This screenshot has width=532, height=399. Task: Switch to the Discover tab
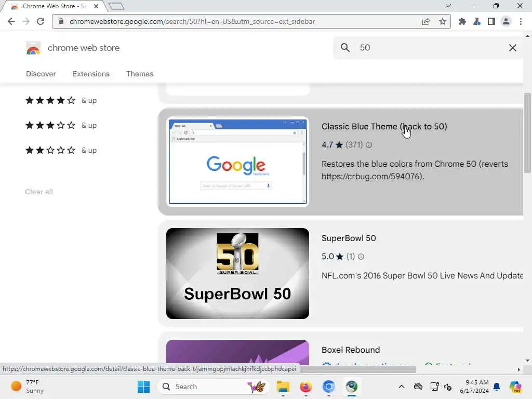[41, 74]
